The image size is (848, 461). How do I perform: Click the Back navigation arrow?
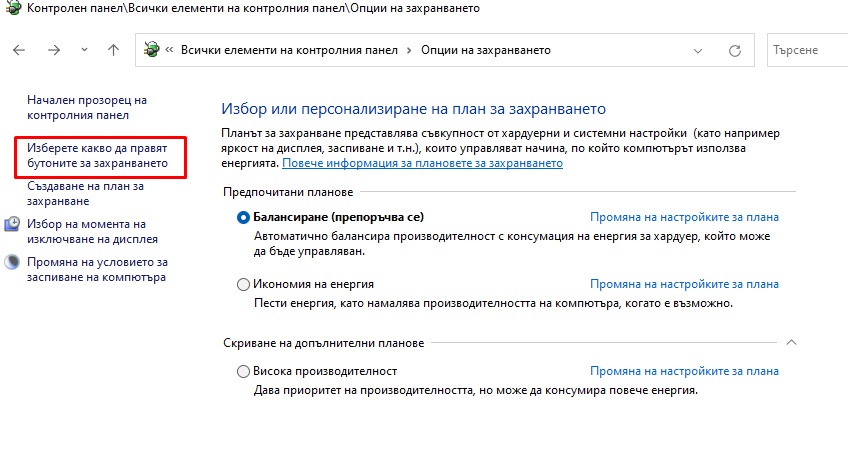pyautogui.click(x=19, y=50)
